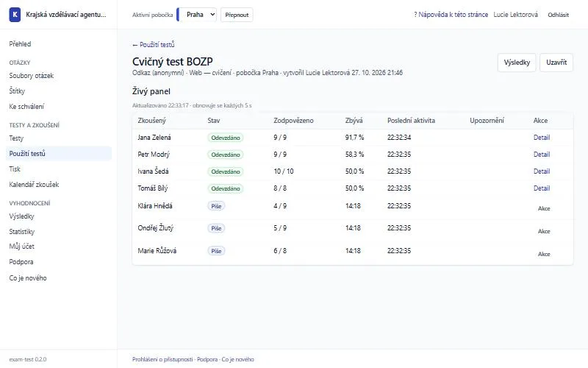The image size is (588, 368).
Task: Click Odevzdáno badge for Tomáš Bílý
Action: pyautogui.click(x=226, y=188)
